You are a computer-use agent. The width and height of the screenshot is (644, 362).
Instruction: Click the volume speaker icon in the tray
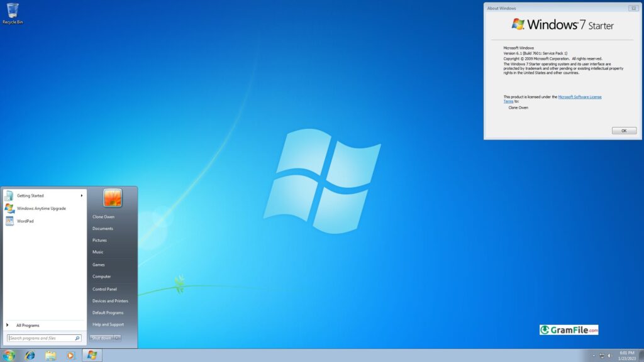(610, 356)
